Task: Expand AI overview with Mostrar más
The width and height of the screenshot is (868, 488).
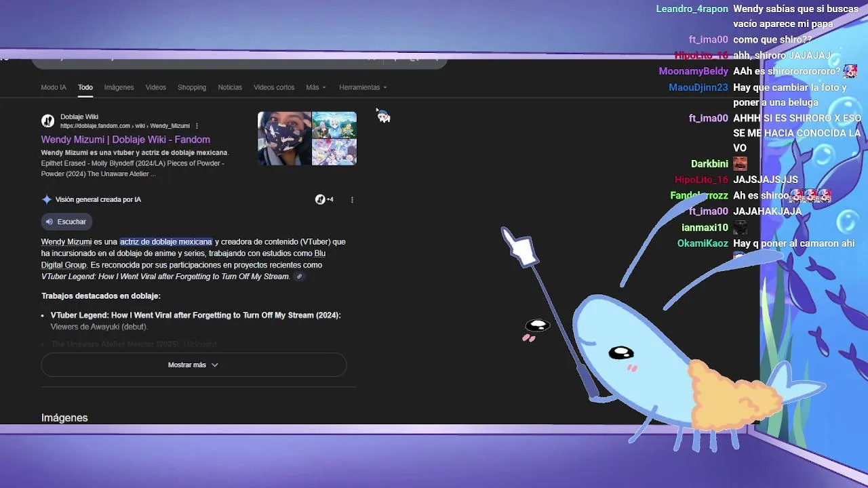Action: click(193, 365)
